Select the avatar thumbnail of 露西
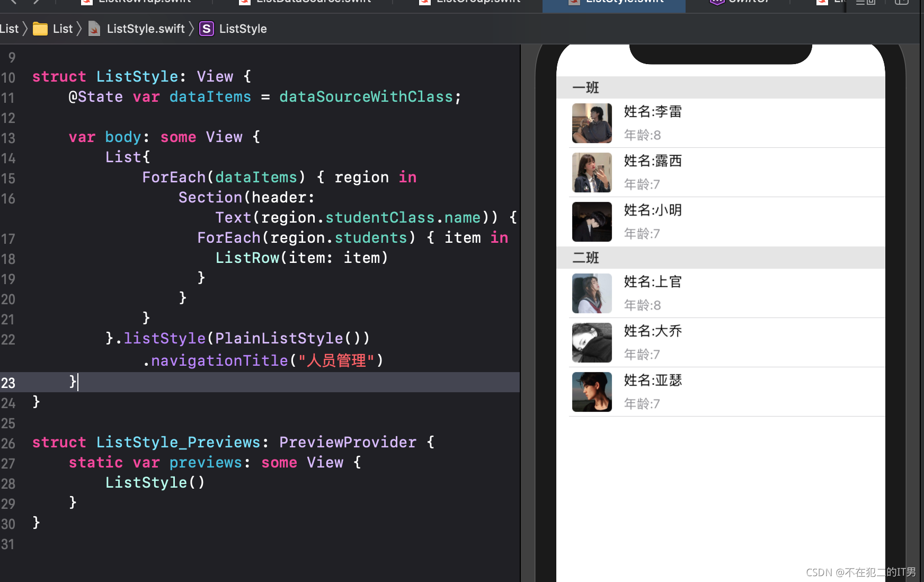 [592, 172]
